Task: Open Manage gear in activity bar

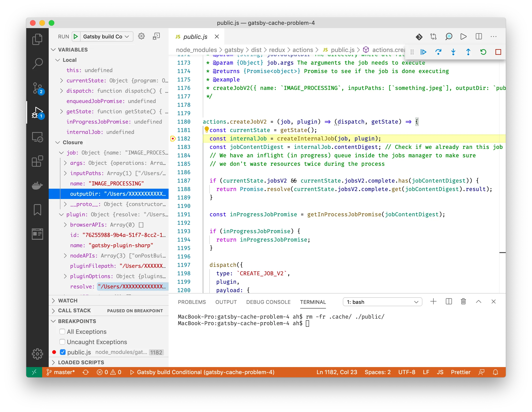Action: [37, 353]
